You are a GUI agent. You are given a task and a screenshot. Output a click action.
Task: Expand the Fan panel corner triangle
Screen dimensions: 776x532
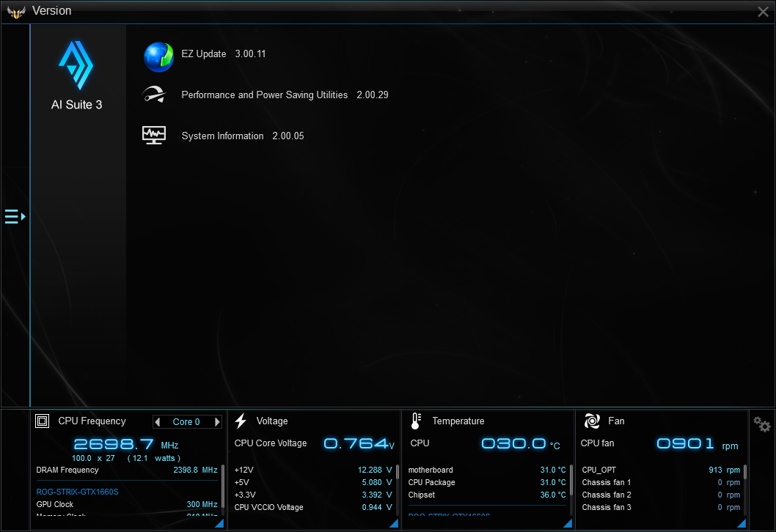click(742, 523)
